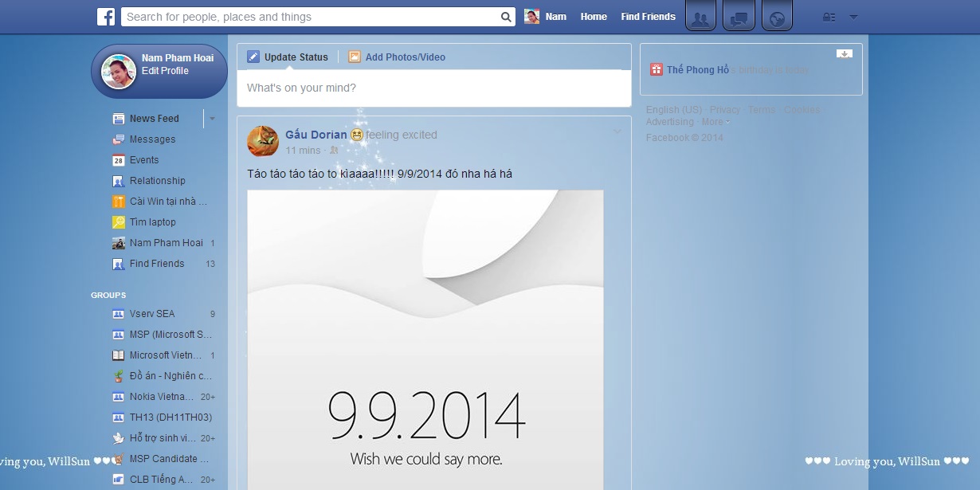
Task: Click the Update Status pencil icon
Action: coord(253,57)
